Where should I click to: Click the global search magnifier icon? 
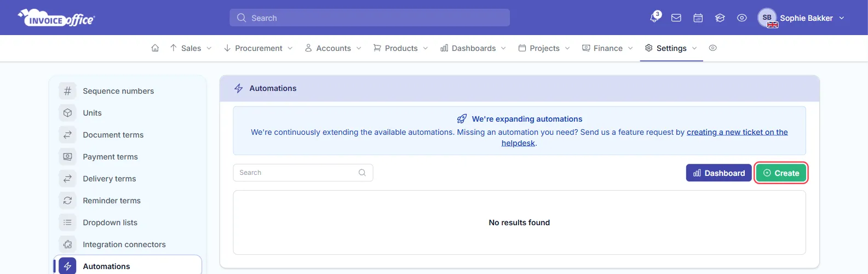pyautogui.click(x=242, y=18)
